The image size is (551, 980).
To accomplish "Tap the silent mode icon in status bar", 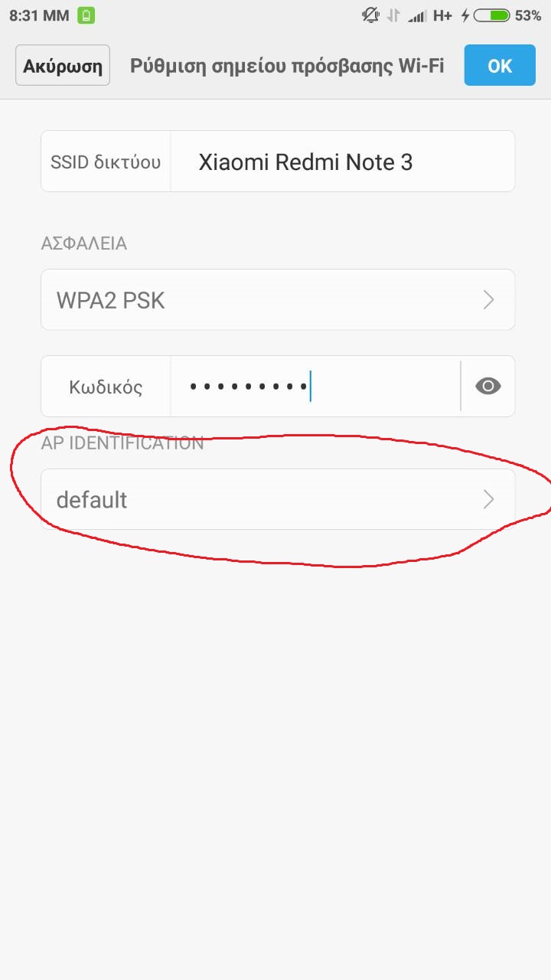I will coord(371,15).
